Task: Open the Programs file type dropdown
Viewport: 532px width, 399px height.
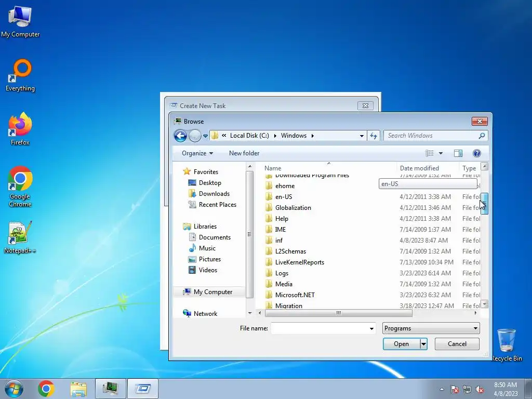Action: pyautogui.click(x=431, y=328)
